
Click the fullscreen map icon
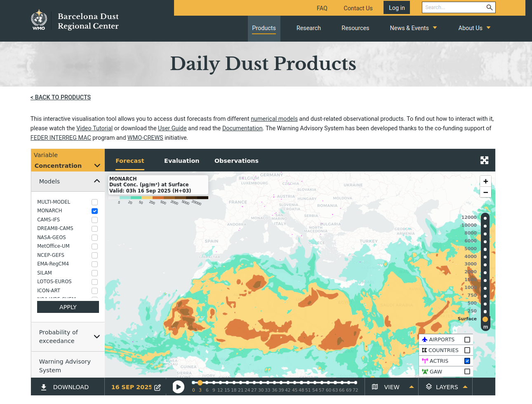click(x=484, y=160)
